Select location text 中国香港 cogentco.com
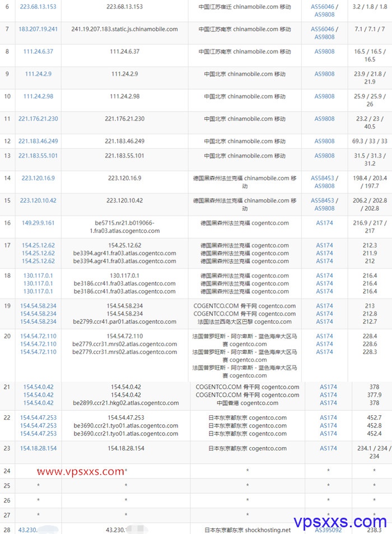Screen dimensions: 392x534 248,403
